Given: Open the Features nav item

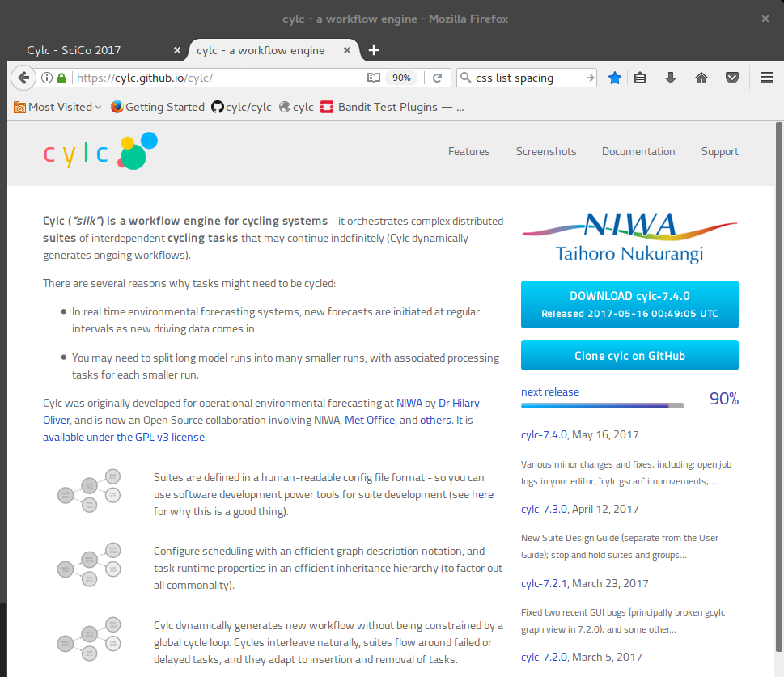Looking at the screenshot, I should pos(468,151).
